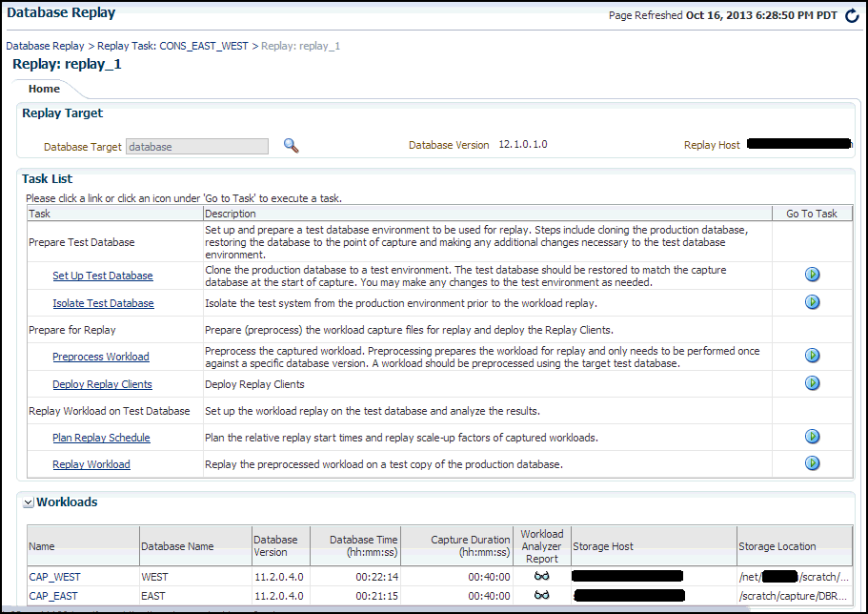Start the Plan Replay Schedule task icon
This screenshot has height=614, width=868.
(812, 437)
